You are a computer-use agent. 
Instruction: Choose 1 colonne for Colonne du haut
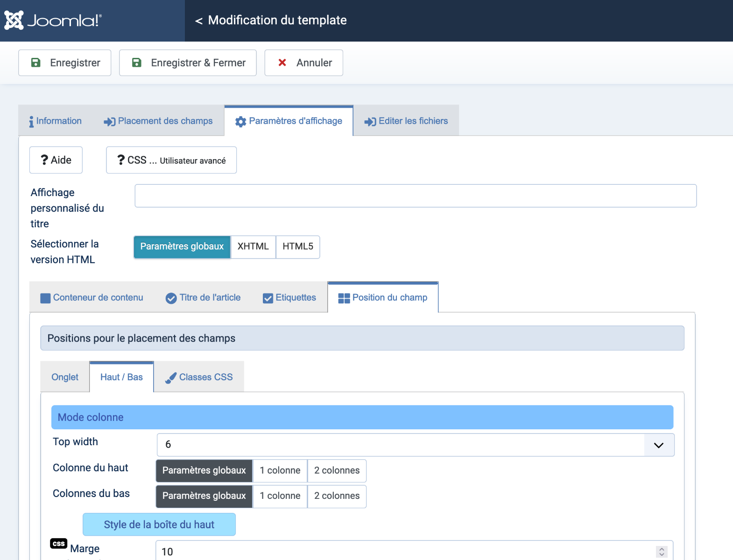coord(280,470)
